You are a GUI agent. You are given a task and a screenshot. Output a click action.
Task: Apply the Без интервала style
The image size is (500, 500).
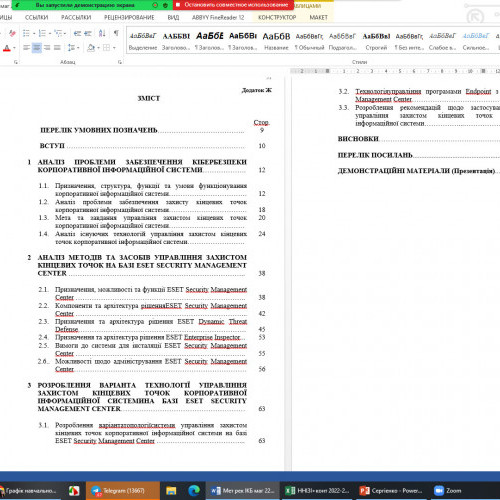point(409,41)
